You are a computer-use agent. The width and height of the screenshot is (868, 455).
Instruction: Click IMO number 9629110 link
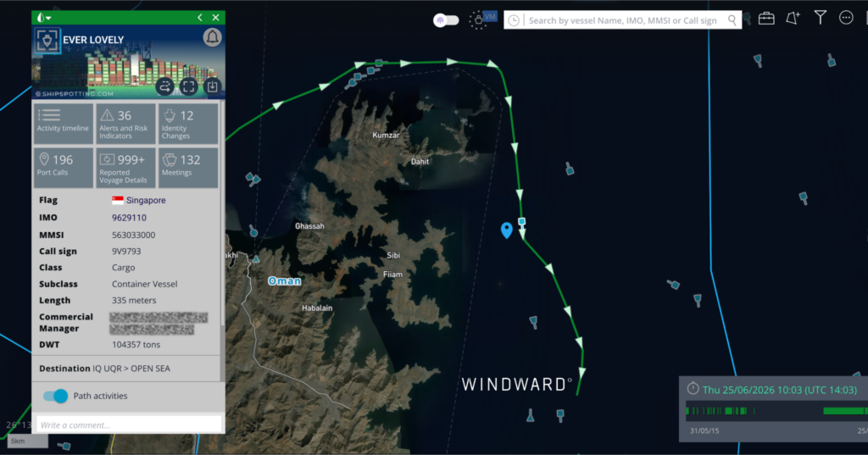129,218
